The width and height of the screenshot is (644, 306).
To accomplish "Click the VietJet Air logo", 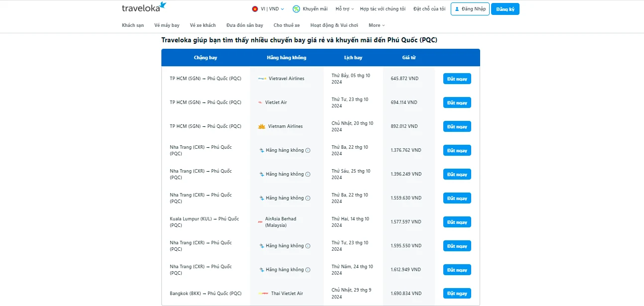I will pyautogui.click(x=260, y=102).
